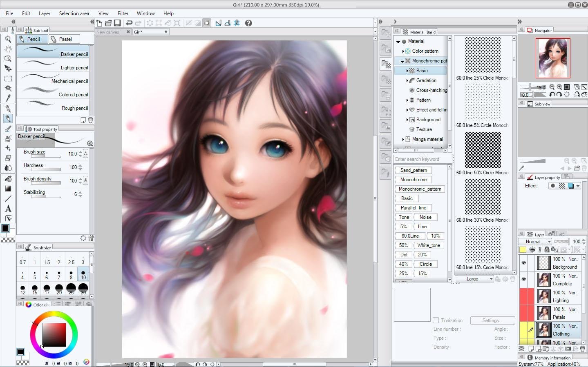588x367 pixels.
Task: Select the Zoom magnifier tool
Action: pyautogui.click(x=8, y=39)
